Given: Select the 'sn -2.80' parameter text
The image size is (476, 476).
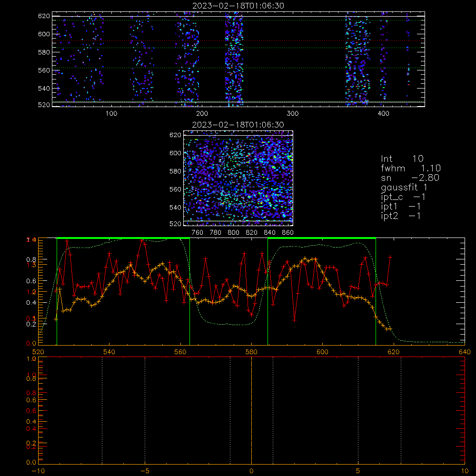Looking at the screenshot, I should pos(410,178).
